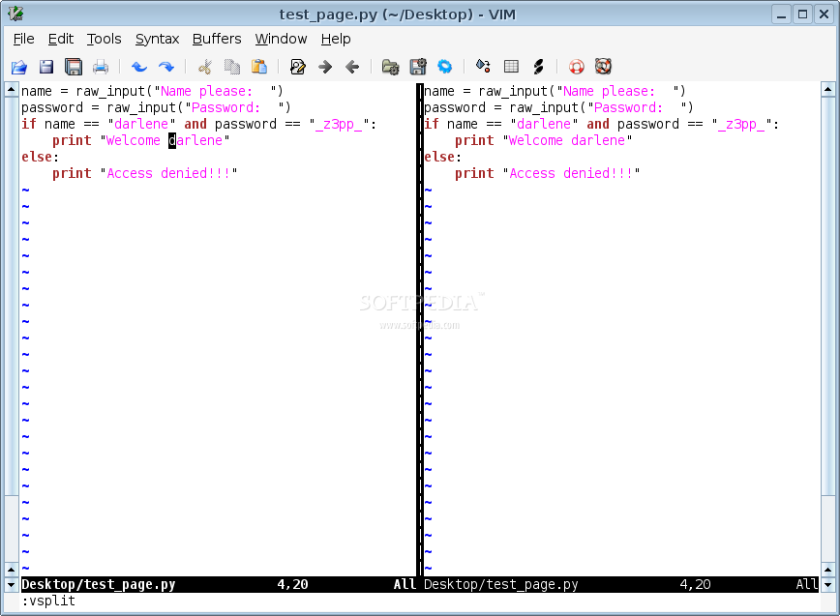Screen dimensions: 840x616
Task: Click the Make project toolbar icon
Action: tap(483, 67)
